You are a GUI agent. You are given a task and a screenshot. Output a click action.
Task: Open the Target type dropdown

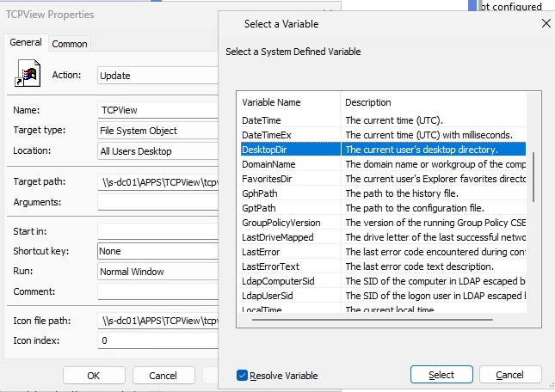pos(157,131)
